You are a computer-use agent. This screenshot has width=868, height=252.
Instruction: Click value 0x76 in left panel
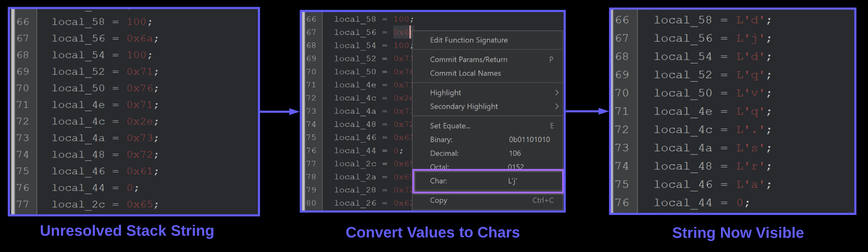pos(140,88)
